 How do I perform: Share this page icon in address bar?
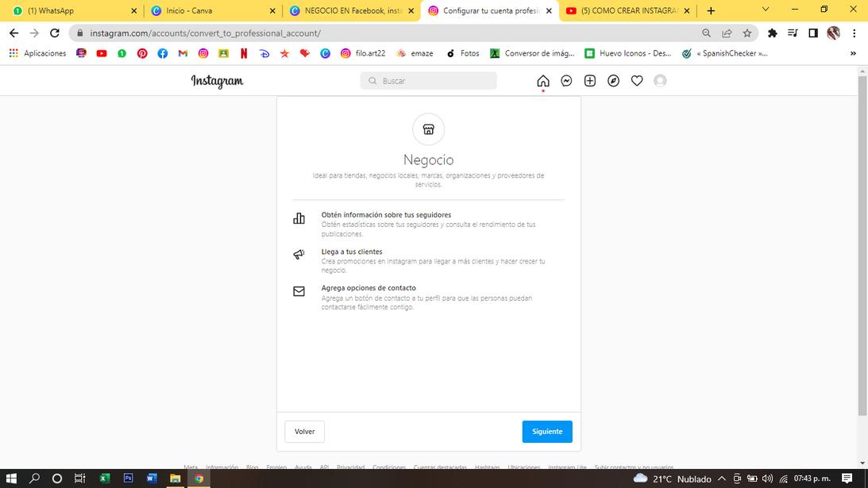727,33
